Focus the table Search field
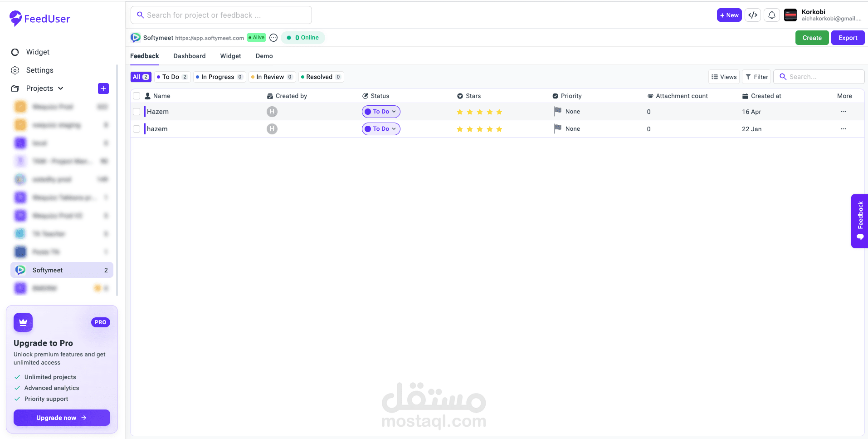Screen dimensions: 868x439 [x=819, y=77]
